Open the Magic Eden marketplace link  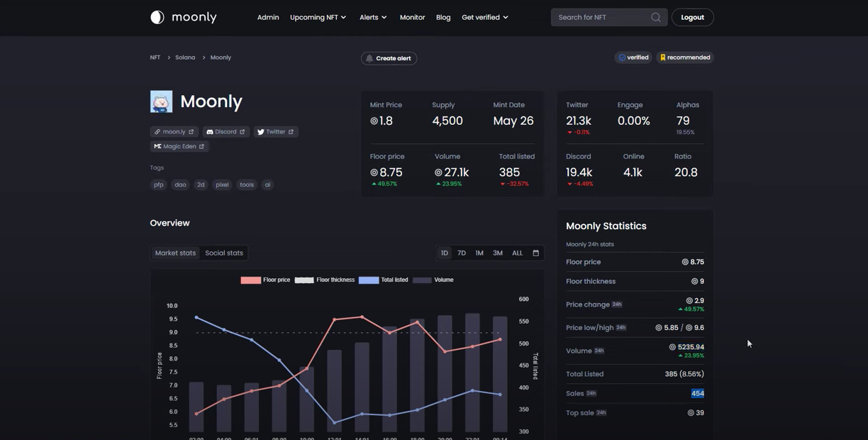click(179, 146)
